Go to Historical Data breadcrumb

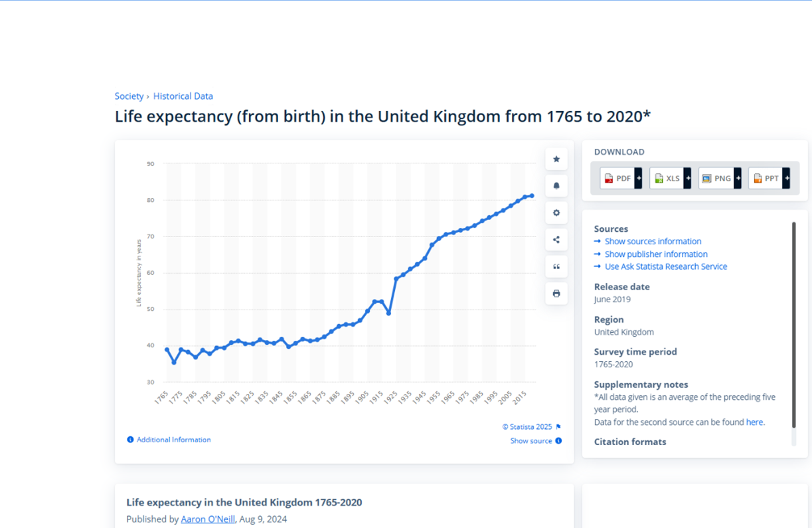(x=183, y=96)
